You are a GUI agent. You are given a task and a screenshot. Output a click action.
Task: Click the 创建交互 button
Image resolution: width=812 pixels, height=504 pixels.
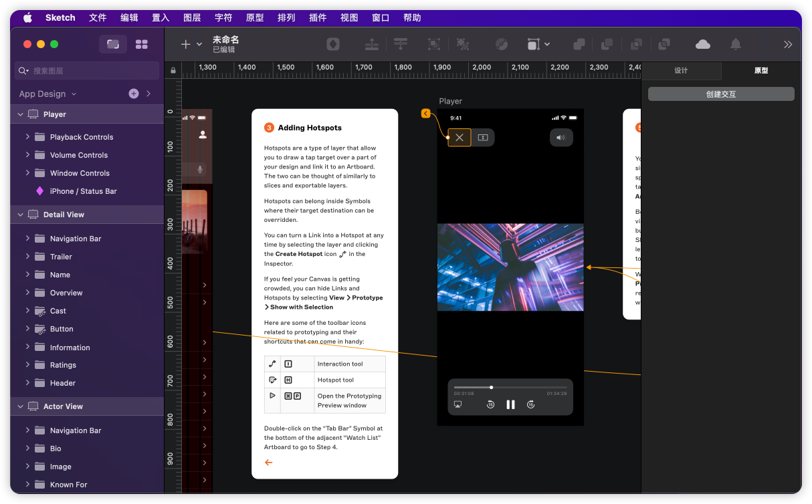[721, 94]
